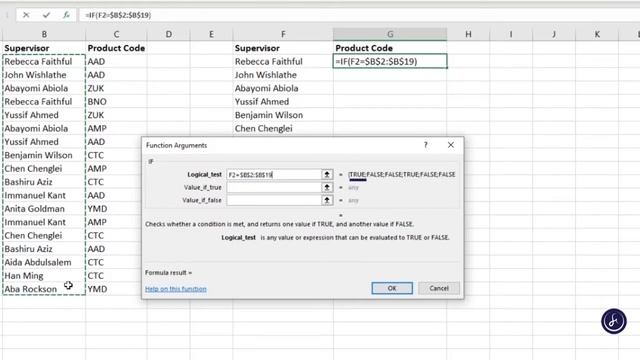The height and width of the screenshot is (360, 640).
Task: Select column F header
Action: point(283,34)
